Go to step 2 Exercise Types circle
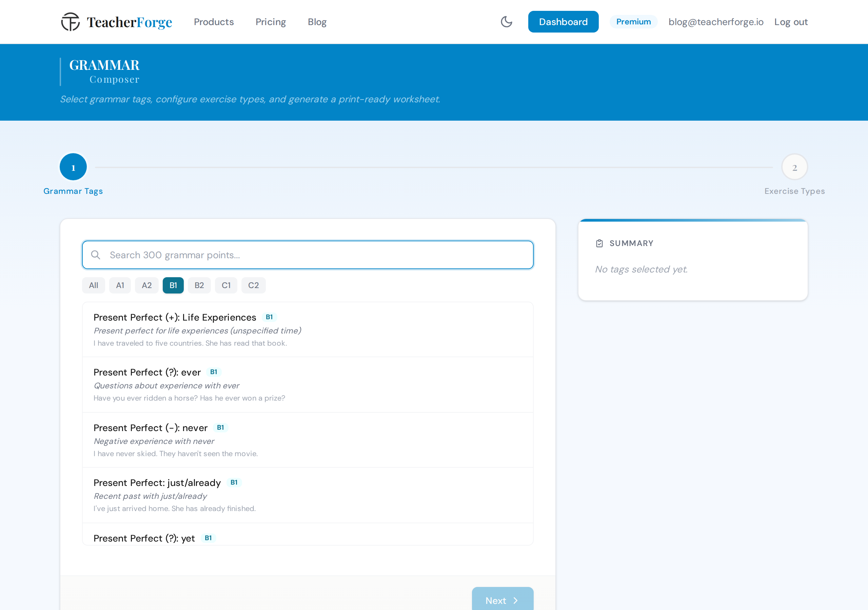Screen dimensions: 868x610 point(794,167)
